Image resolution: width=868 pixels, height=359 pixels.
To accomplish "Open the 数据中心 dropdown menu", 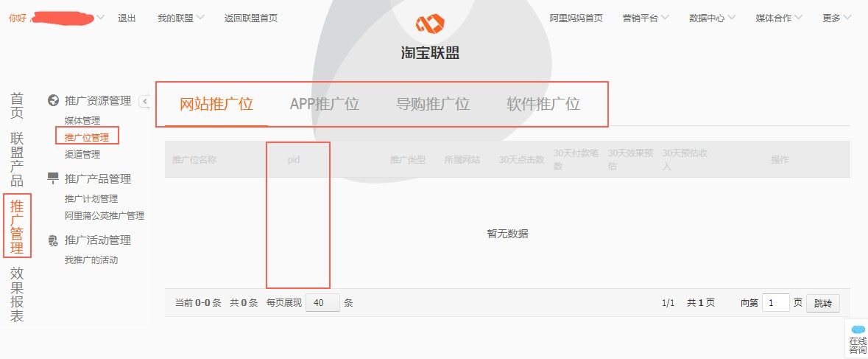I will pyautogui.click(x=712, y=18).
